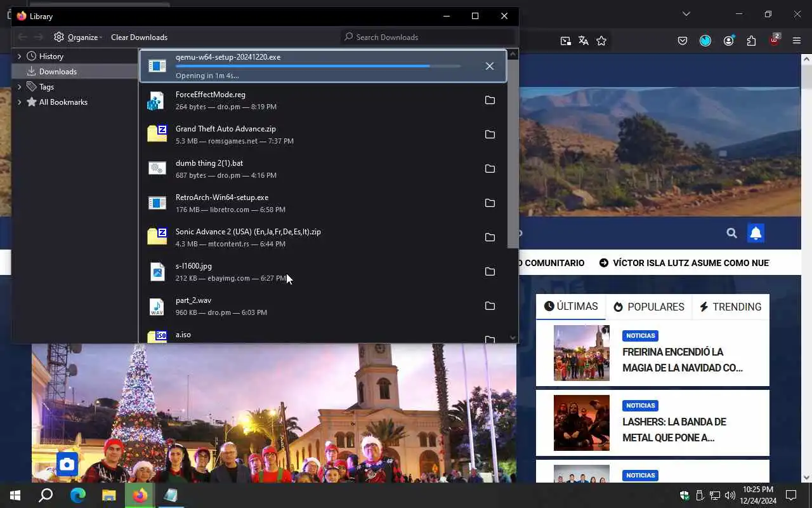This screenshot has height=508, width=812.
Task: Click the s-l1600.jpg image file icon
Action: pos(157,272)
